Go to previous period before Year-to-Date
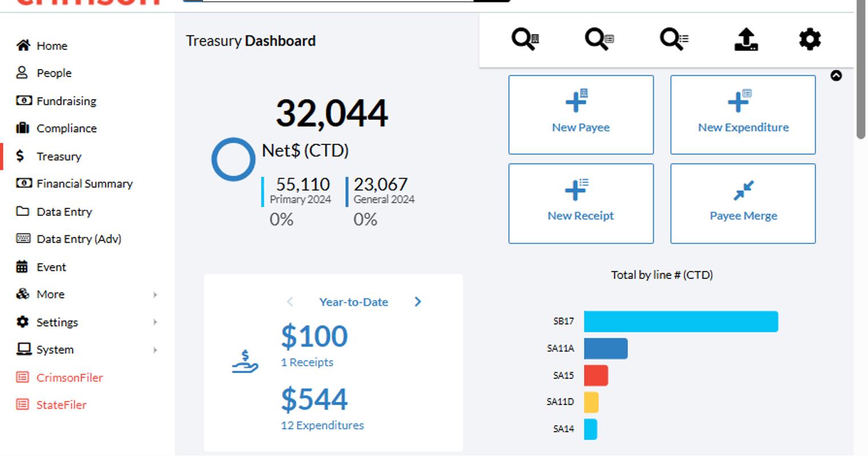 (x=290, y=302)
